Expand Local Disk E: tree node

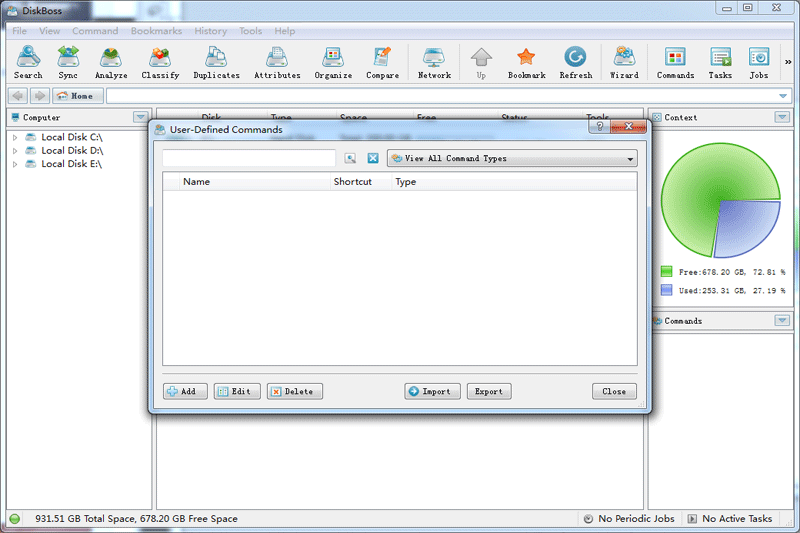(15, 164)
